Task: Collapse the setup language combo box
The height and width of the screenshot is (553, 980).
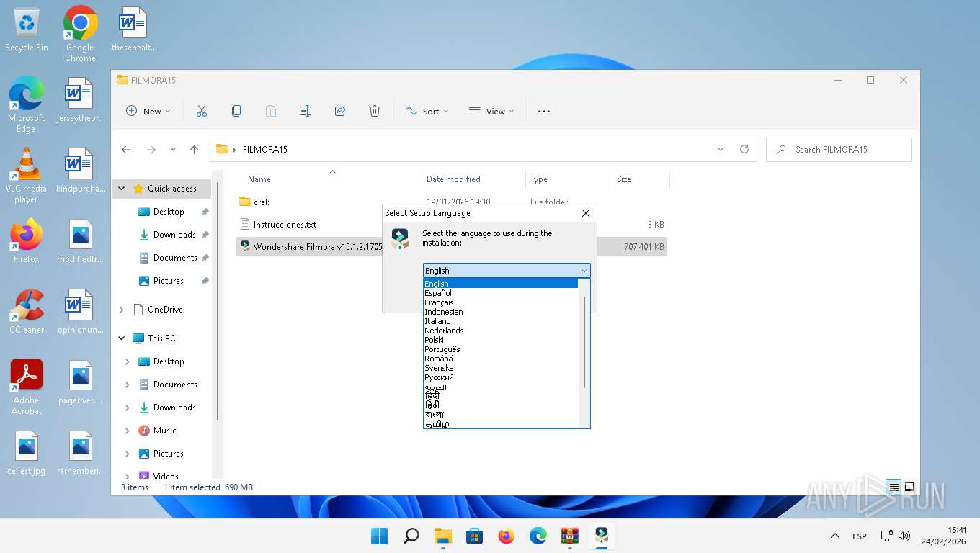Action: 584,271
